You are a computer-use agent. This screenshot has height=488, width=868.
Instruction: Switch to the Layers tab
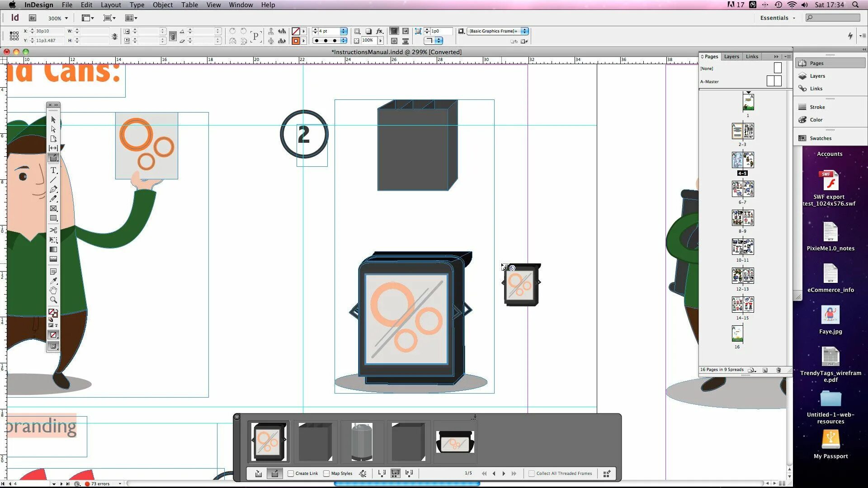(x=731, y=56)
